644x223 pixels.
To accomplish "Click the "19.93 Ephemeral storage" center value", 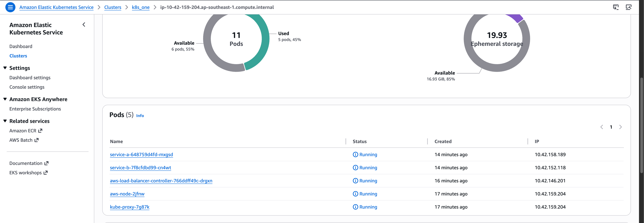I will [497, 39].
